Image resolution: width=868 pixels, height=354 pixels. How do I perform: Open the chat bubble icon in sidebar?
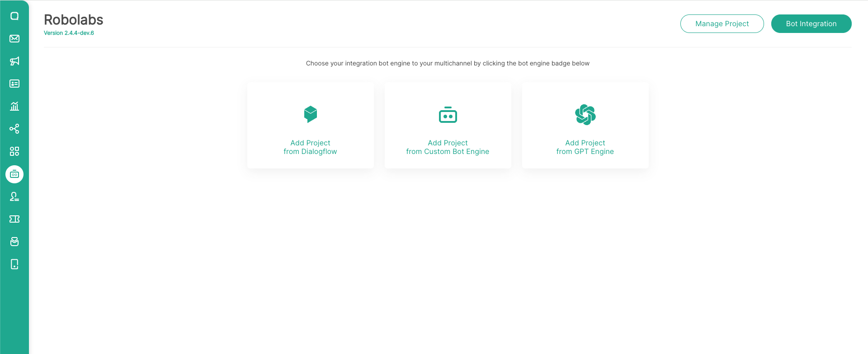pyautogui.click(x=14, y=16)
